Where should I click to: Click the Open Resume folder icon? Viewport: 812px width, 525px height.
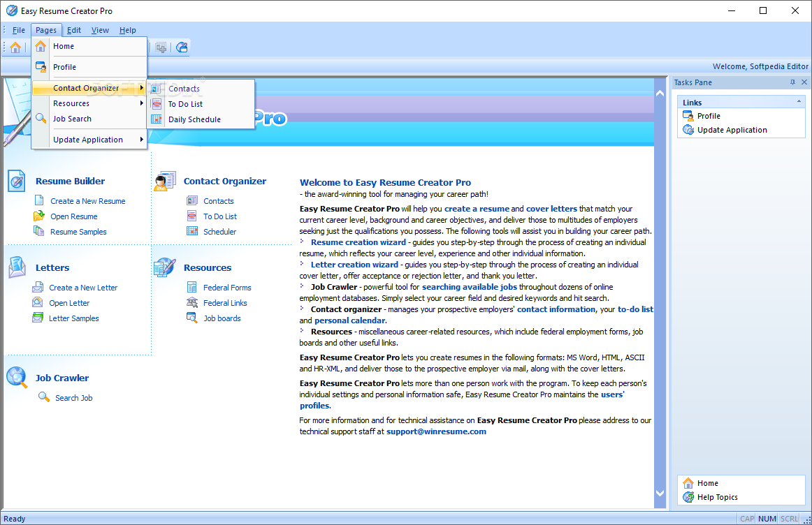pos(39,216)
